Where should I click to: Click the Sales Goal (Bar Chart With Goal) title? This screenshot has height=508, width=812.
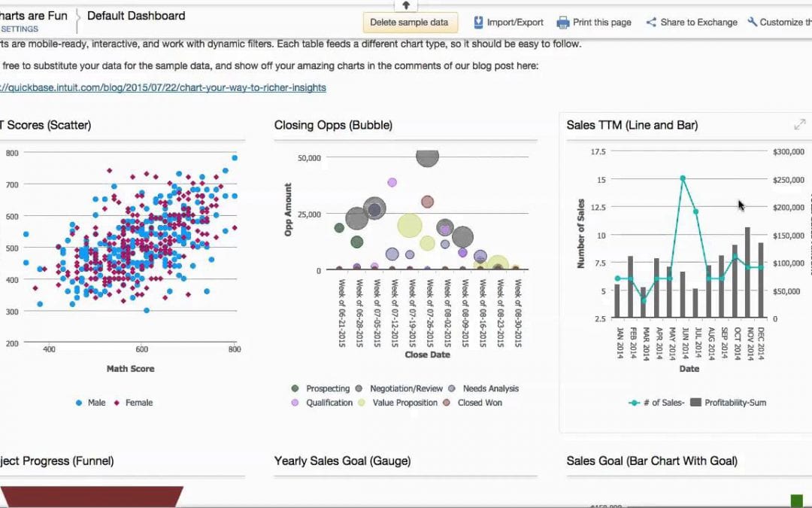[652, 461]
